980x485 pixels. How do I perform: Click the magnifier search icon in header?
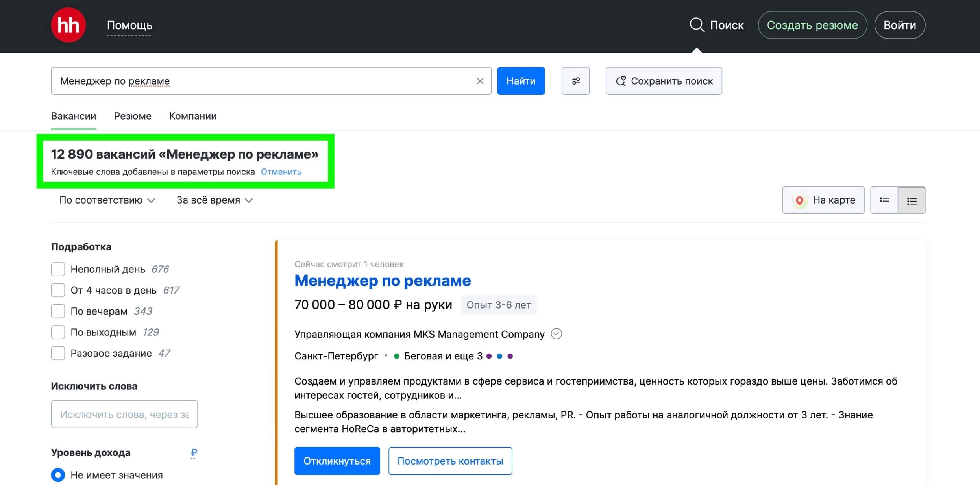697,25
